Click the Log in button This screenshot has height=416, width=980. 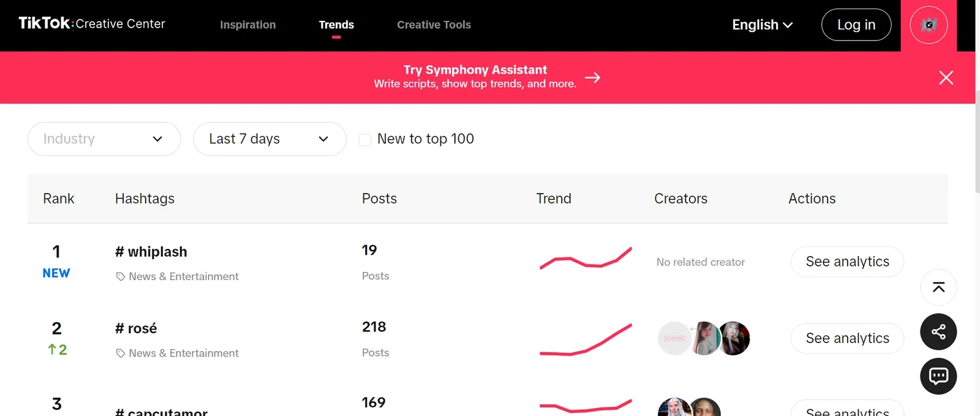click(856, 25)
